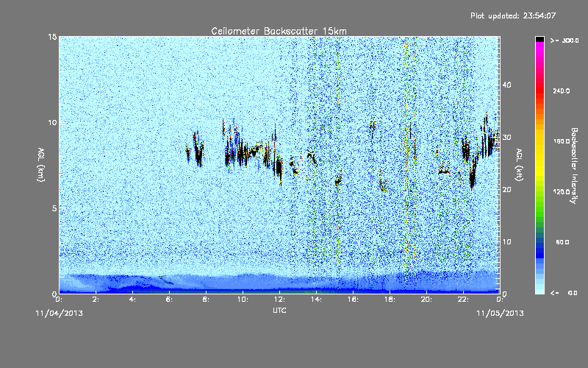Click the horizontal cloud layer near 21 UTC
The image size is (588, 368).
pyautogui.click(x=444, y=172)
